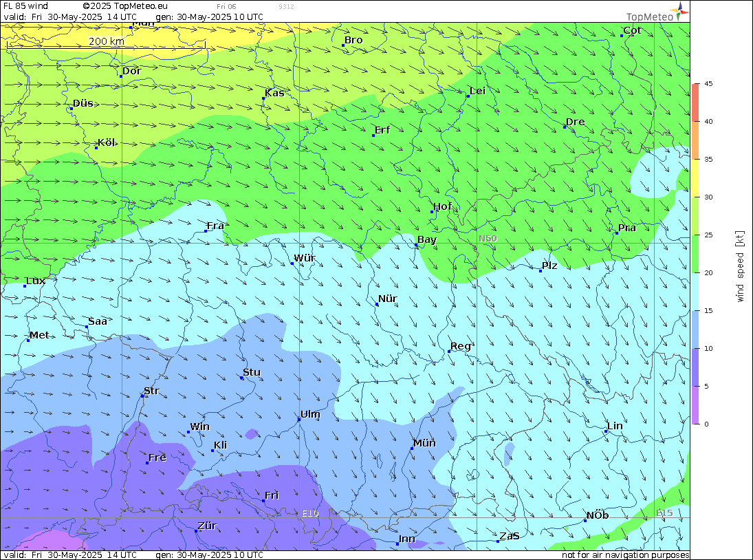This screenshot has width=753, height=560.
Task: Click the wind speed [kt] axis label
Action: [x=740, y=266]
